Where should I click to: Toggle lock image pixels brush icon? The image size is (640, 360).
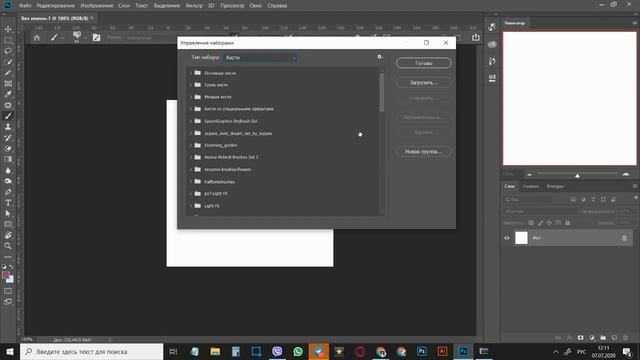click(540, 223)
